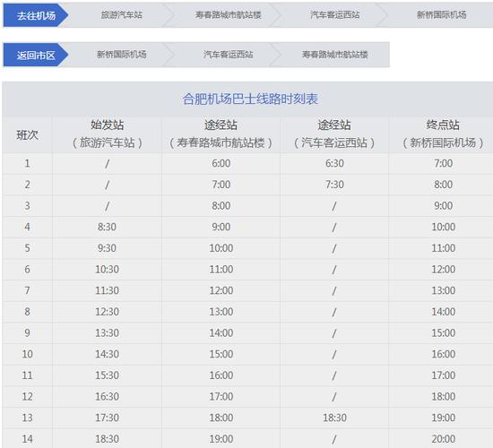
Task: Click the 14:30 departure in row 10
Action: click(107, 354)
